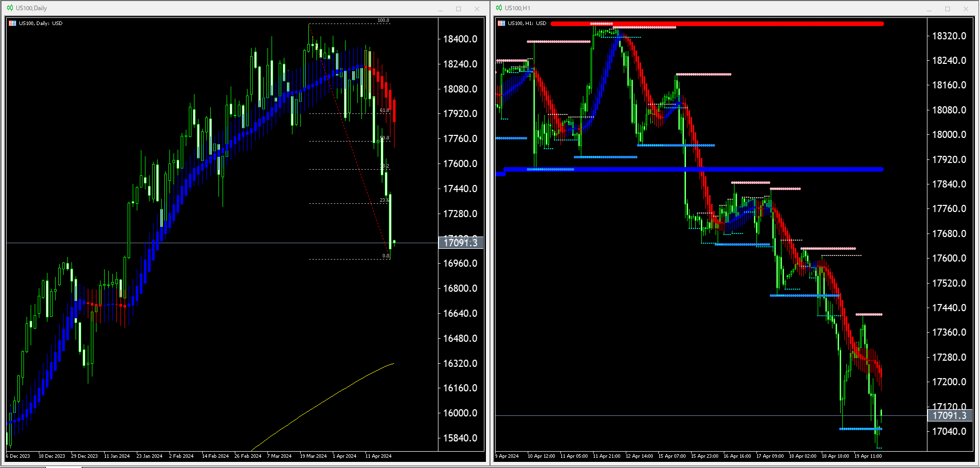Click the '7 Mar 2024' date on Daily axis
This screenshot has width=980, height=468.
[279, 456]
